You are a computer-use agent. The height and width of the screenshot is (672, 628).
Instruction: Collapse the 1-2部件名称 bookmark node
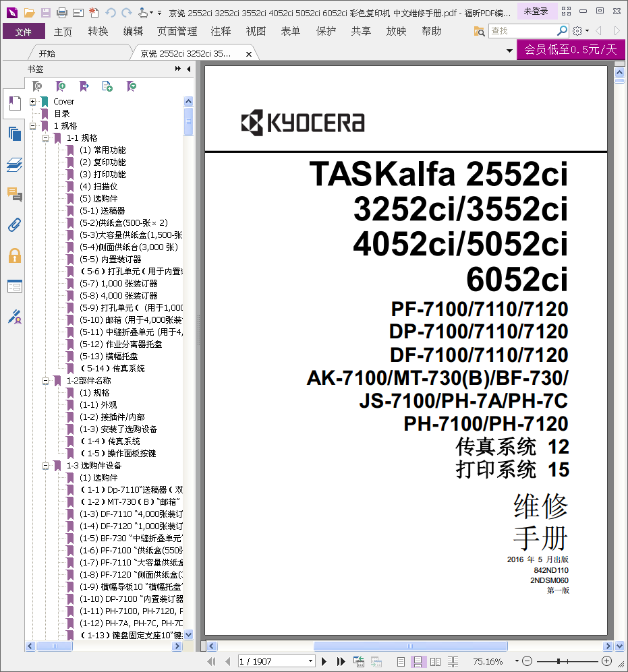point(45,381)
